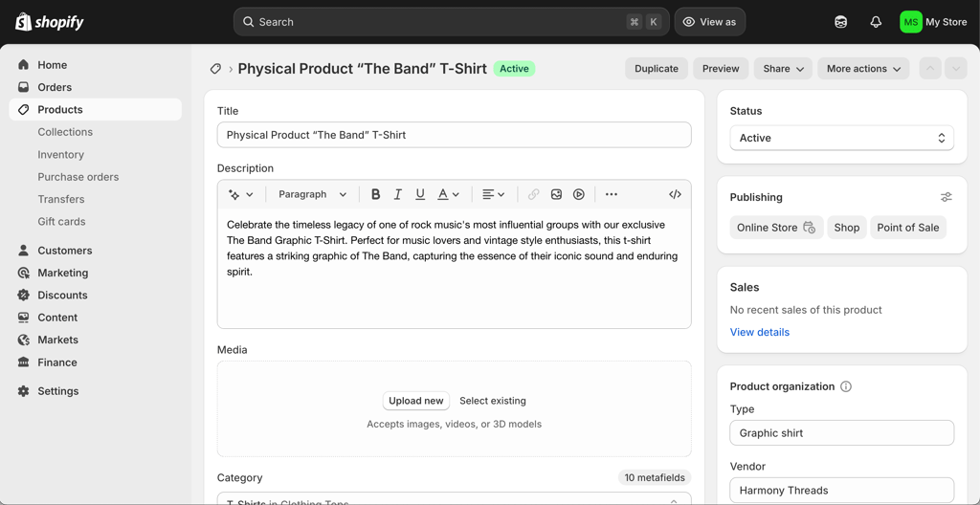Click the MS store avatar
Viewport: 980px width, 505px height.
[911, 22]
